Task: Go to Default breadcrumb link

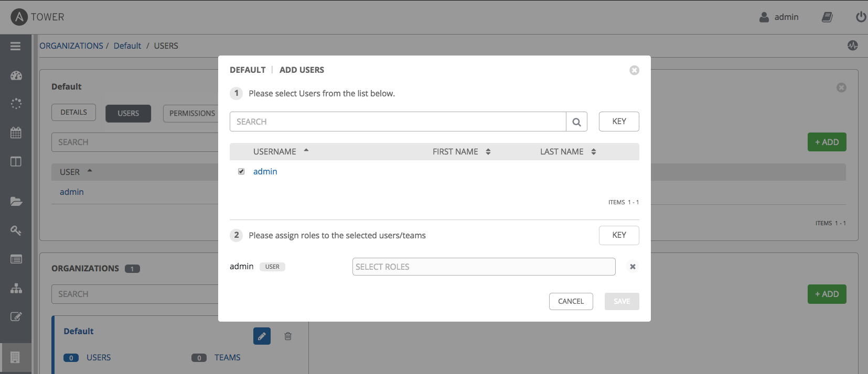Action: (127, 46)
